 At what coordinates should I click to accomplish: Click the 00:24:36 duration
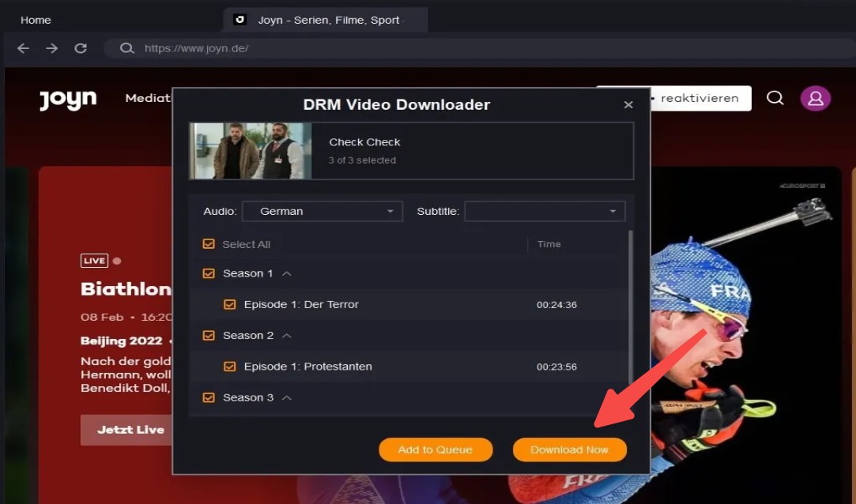[556, 305]
